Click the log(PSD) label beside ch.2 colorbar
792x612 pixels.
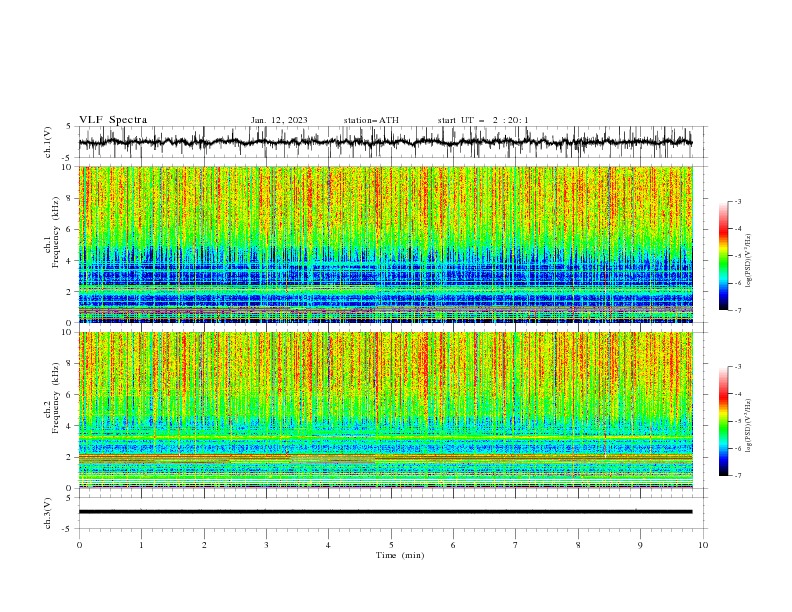click(749, 425)
